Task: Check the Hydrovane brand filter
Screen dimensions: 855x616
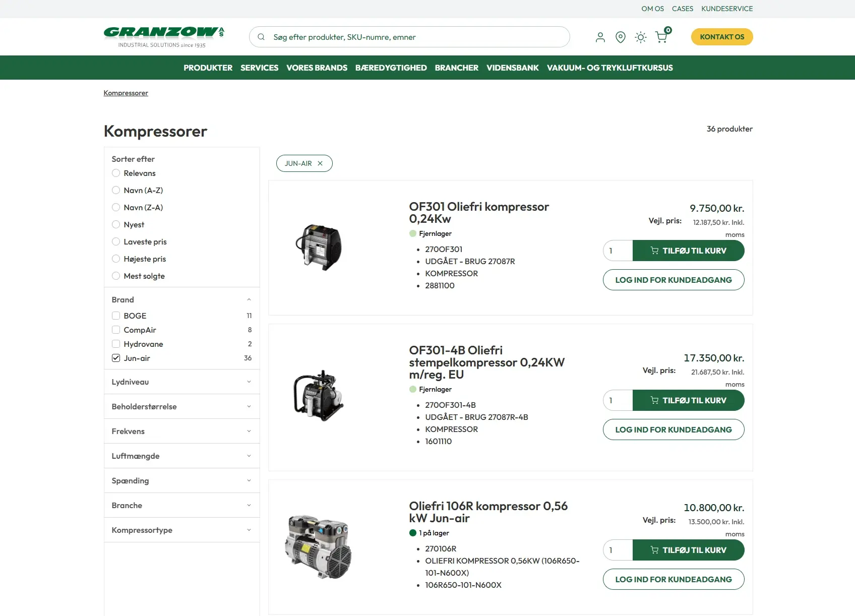Action: pos(116,344)
